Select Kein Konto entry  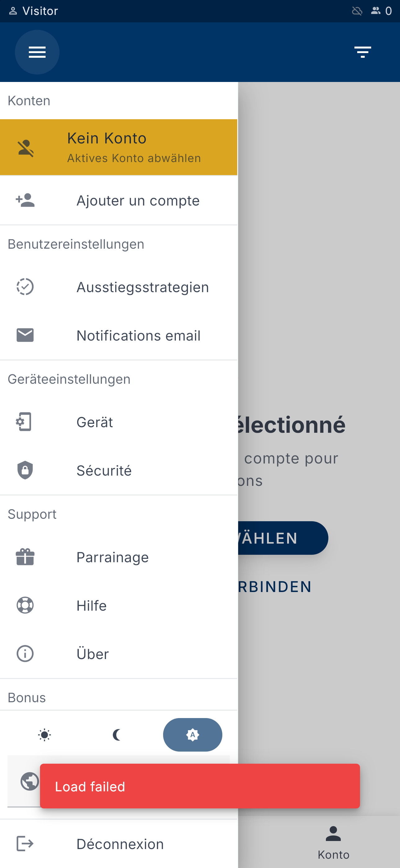click(118, 147)
